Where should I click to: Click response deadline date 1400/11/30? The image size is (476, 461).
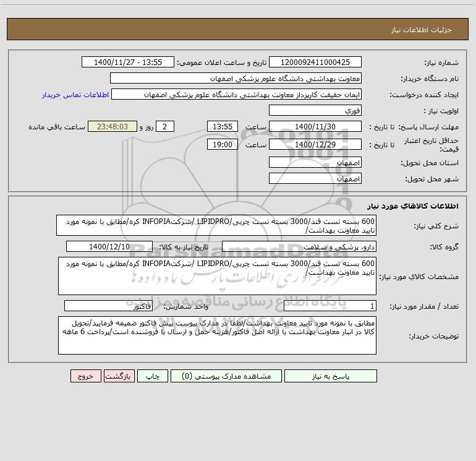(315, 126)
